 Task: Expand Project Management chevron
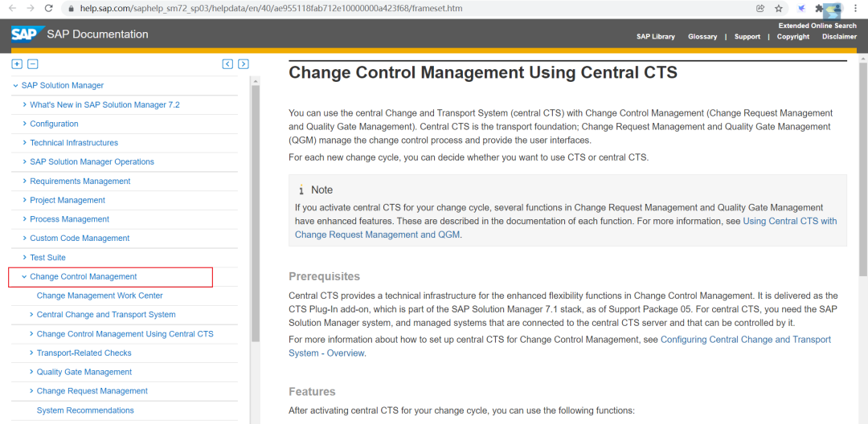click(x=24, y=200)
